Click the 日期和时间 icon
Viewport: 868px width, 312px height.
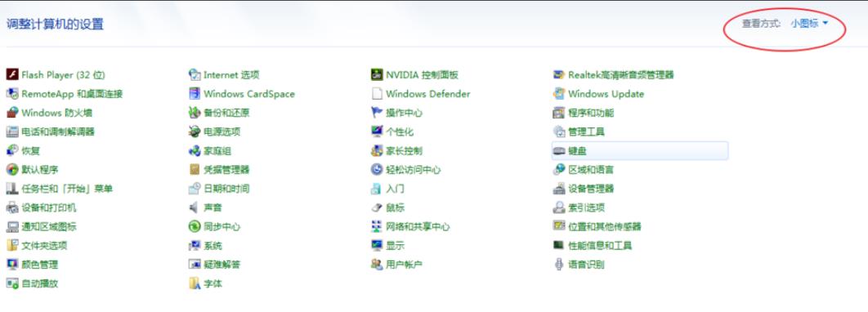click(x=195, y=189)
